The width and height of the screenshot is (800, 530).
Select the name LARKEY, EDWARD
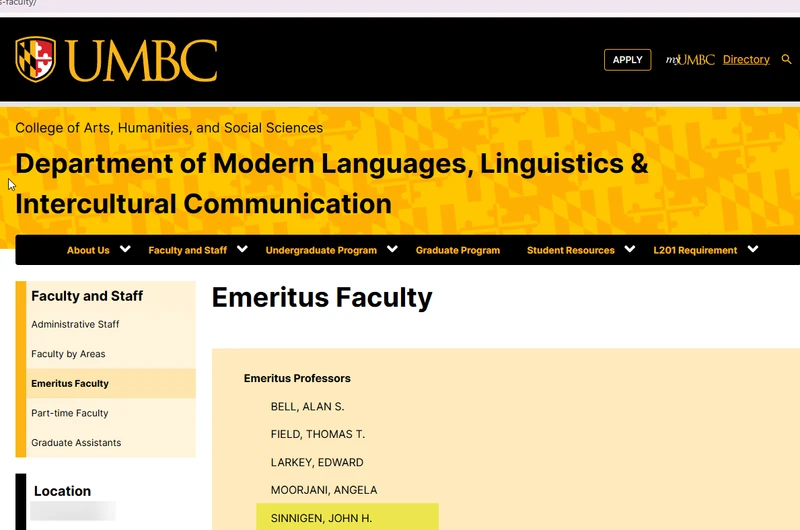[317, 462]
